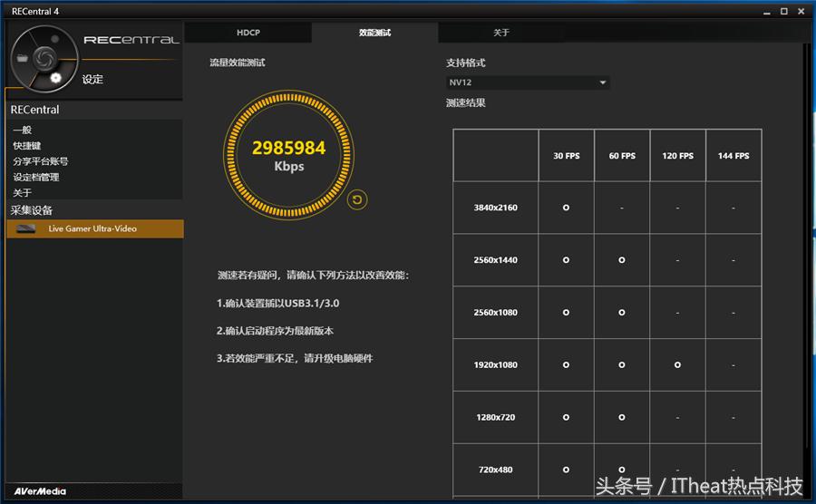
Task: Click the 2560x1080 row label
Action: click(x=495, y=313)
